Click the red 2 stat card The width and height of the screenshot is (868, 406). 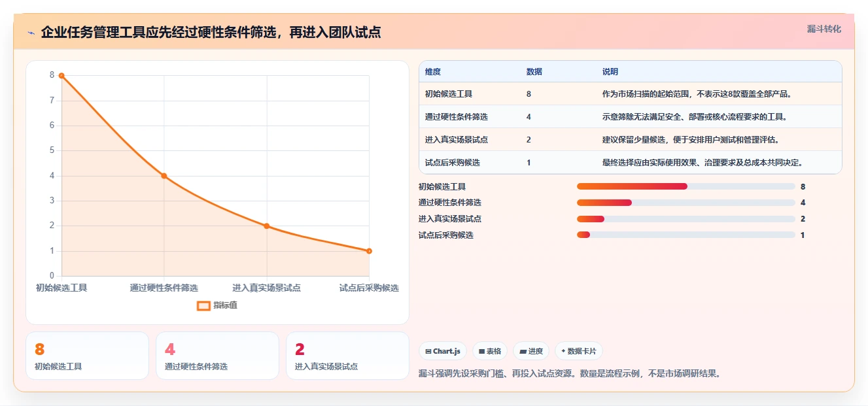point(347,356)
